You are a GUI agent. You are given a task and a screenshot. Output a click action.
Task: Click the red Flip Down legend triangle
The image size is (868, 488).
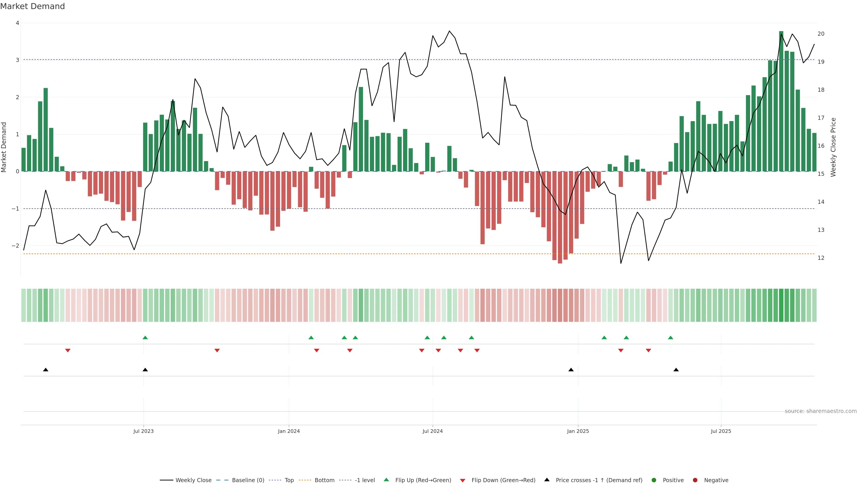tap(463, 480)
